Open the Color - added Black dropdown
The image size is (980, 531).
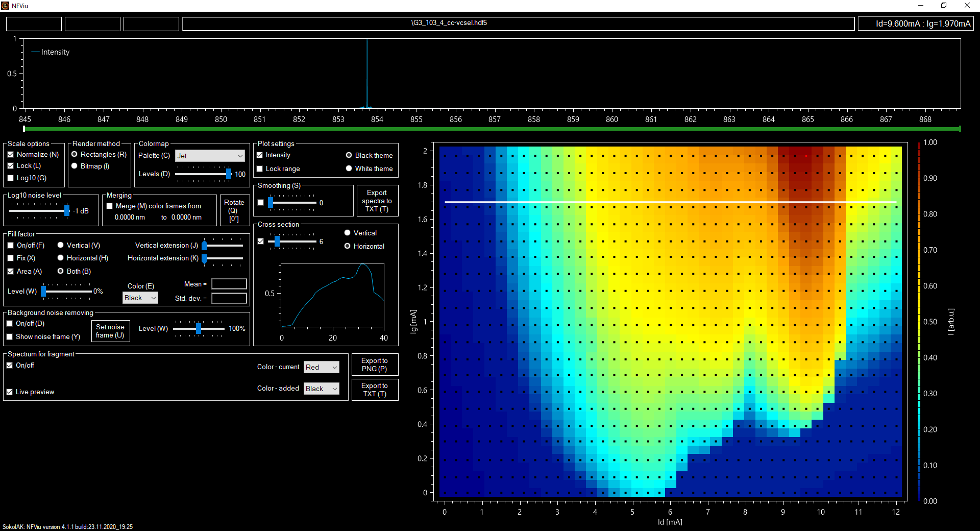coord(321,389)
